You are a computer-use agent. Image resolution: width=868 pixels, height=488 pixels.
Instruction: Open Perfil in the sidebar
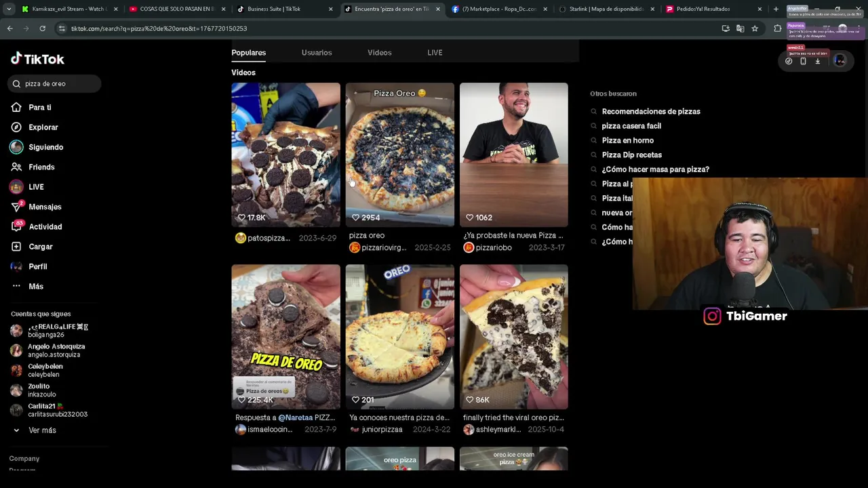37,266
